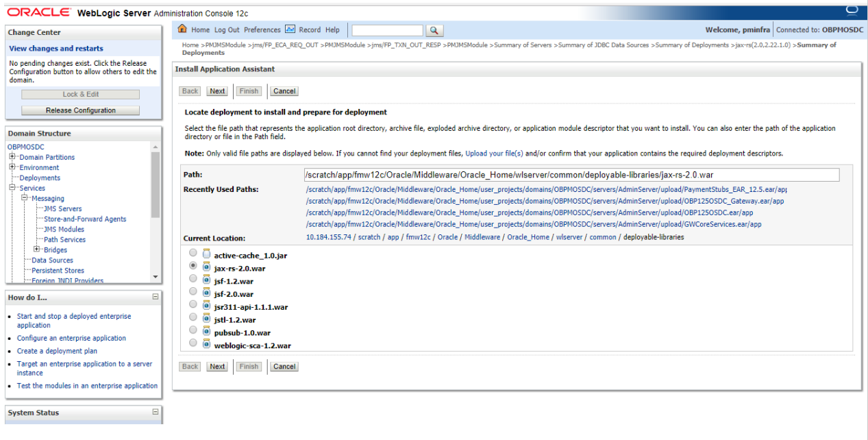Click the OBPMOSDC domain root link
Screen dimensions: 868x440
click(x=25, y=147)
